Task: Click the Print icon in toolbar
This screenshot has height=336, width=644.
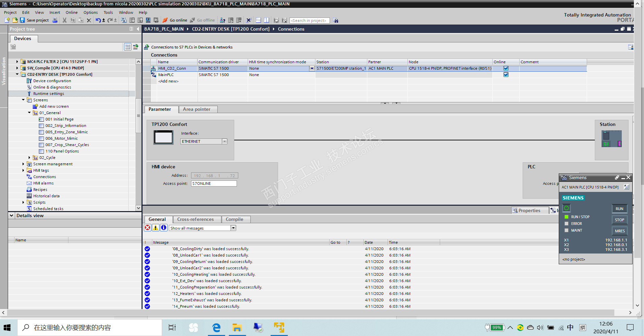Action: tap(55, 20)
